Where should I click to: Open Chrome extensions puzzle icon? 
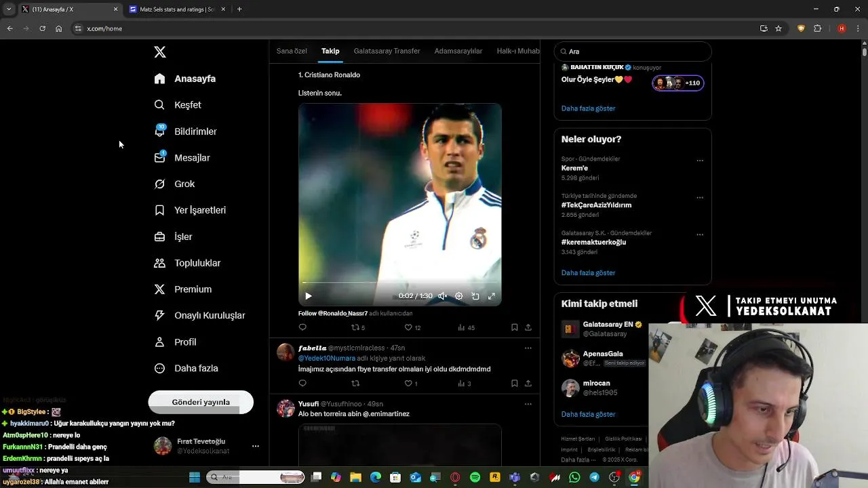click(x=818, y=28)
